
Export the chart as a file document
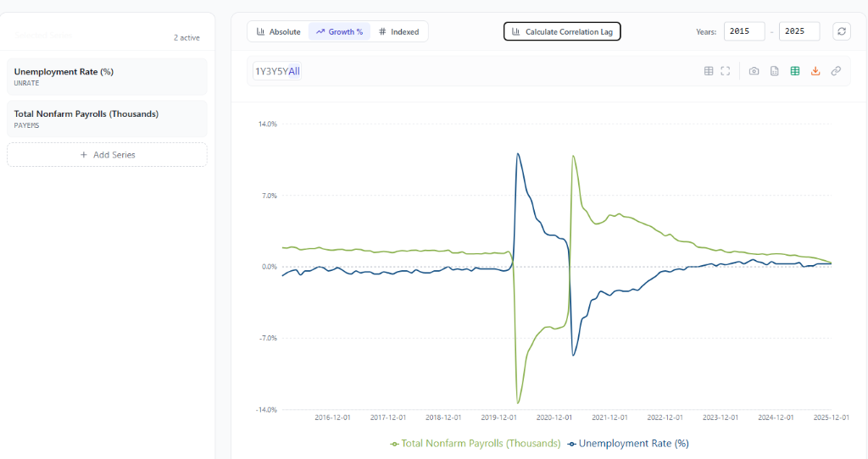(x=774, y=71)
